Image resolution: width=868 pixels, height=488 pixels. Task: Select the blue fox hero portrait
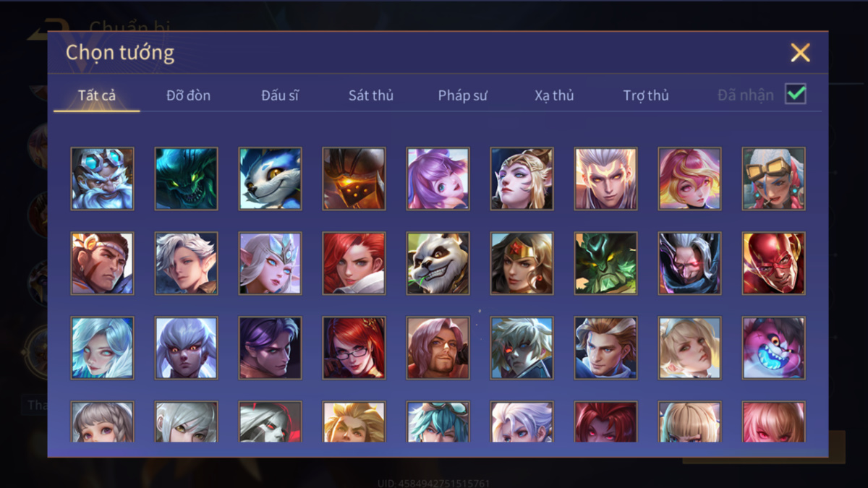270,179
